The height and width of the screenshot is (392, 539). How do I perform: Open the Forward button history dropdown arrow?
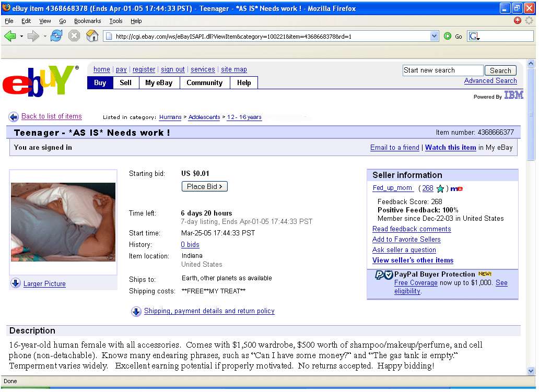[45, 36]
